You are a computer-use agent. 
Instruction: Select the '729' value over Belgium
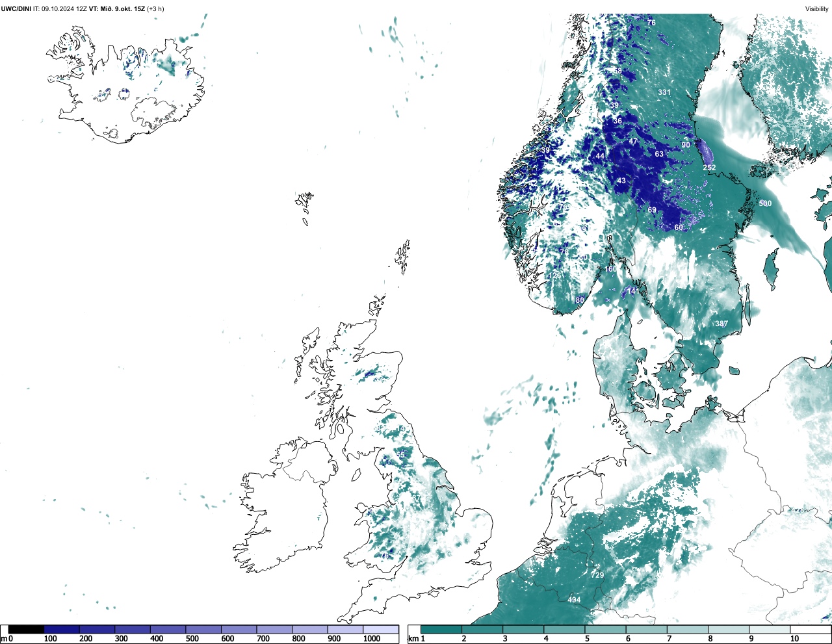pos(597,575)
